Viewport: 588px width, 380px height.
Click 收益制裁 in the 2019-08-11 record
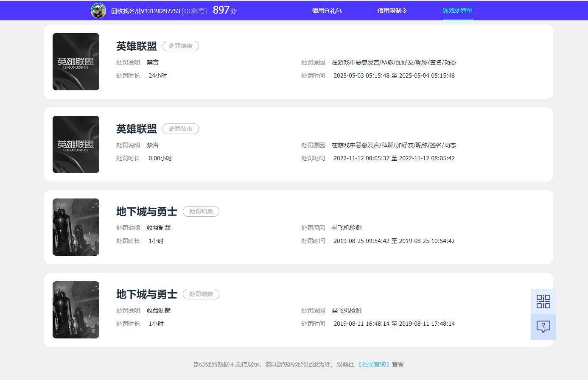(x=159, y=310)
